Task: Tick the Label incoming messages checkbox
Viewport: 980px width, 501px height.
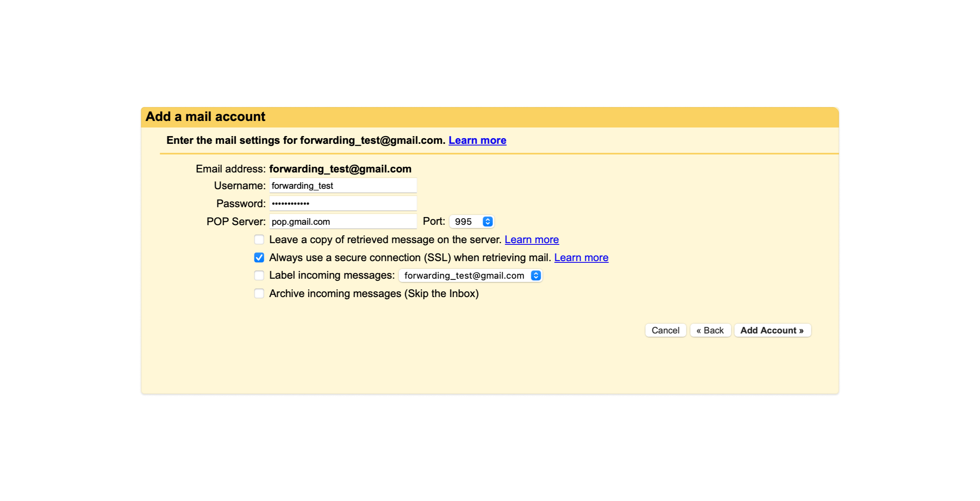Action: (259, 275)
